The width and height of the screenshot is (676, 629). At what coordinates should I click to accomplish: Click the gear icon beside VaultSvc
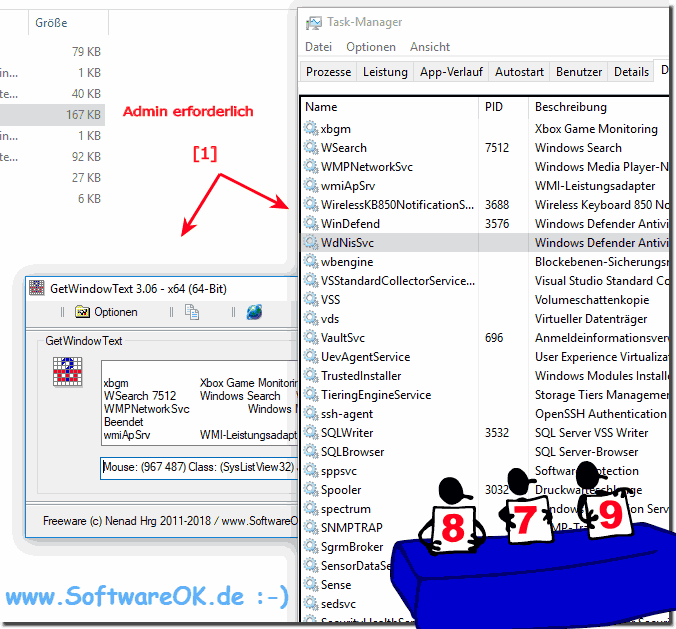tap(311, 337)
